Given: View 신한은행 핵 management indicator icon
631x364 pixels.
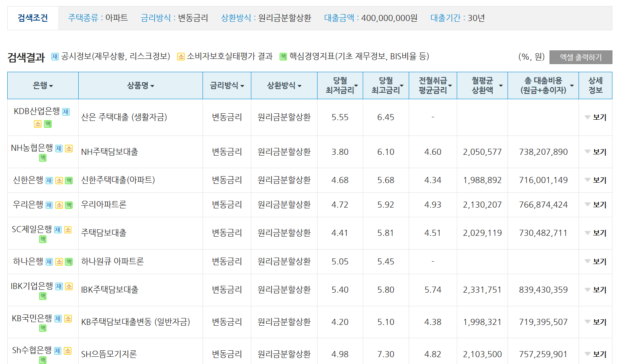Looking at the screenshot, I should click(x=69, y=181).
